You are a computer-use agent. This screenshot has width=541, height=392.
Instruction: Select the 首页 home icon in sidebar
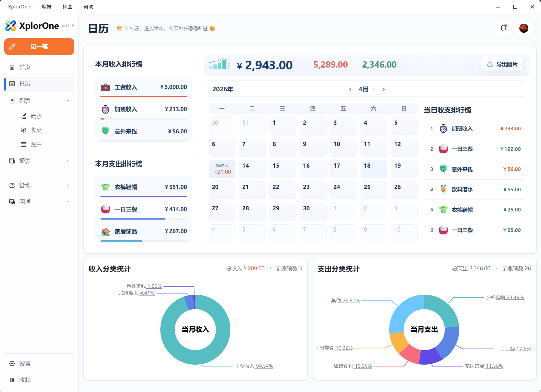pos(12,67)
